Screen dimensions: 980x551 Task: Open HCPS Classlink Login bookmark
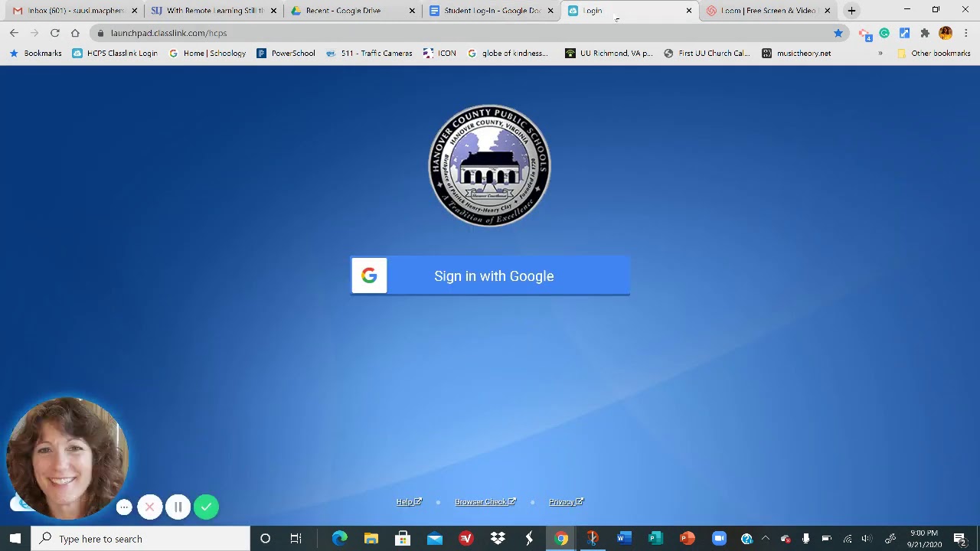click(x=115, y=54)
